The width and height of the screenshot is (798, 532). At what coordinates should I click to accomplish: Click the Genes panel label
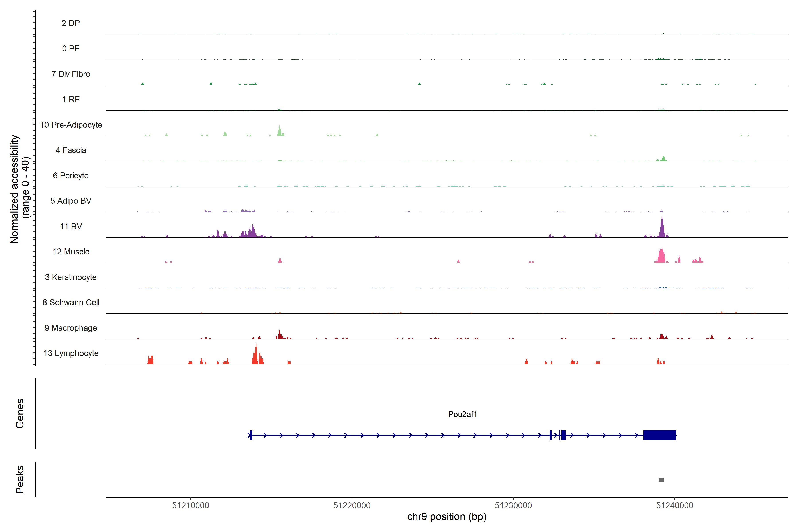20,414
